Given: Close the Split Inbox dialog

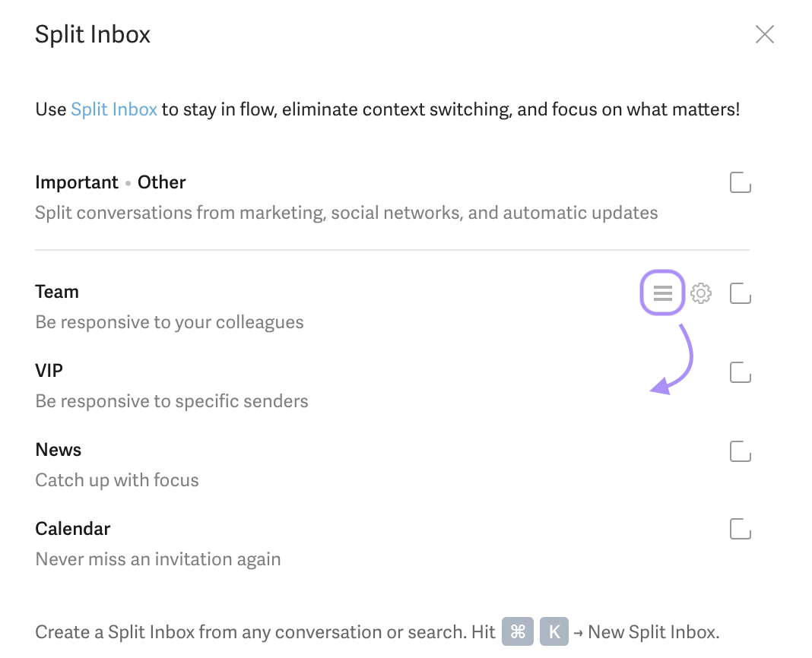Looking at the screenshot, I should pos(764,34).
